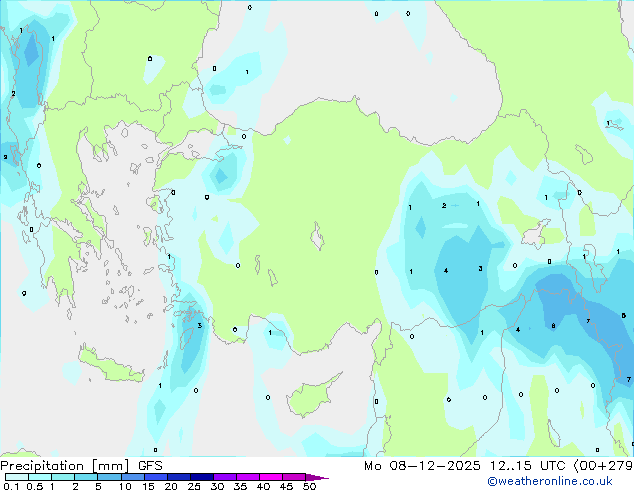Screen dimensions: 634x490
Task: Click the "25" legend scale label
Action: [x=194, y=486]
